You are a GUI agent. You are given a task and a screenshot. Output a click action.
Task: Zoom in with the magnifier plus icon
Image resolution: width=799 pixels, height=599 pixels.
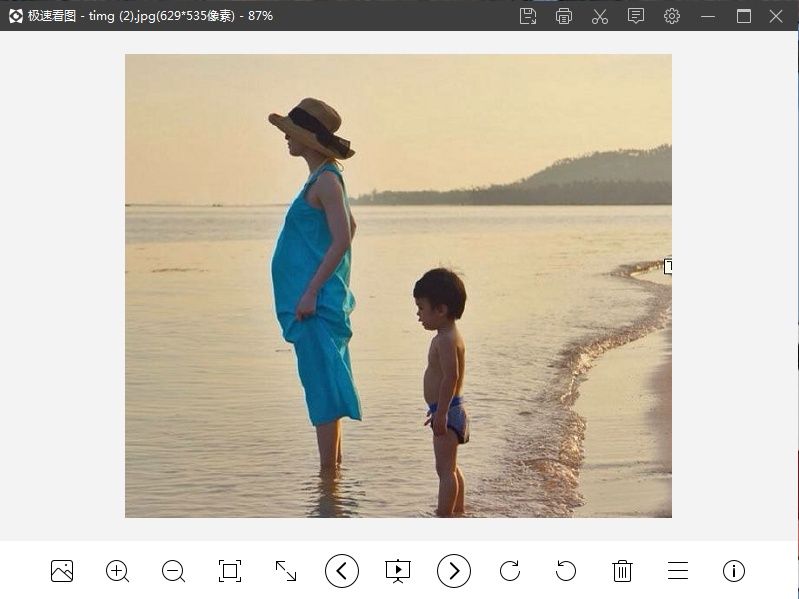click(x=118, y=571)
